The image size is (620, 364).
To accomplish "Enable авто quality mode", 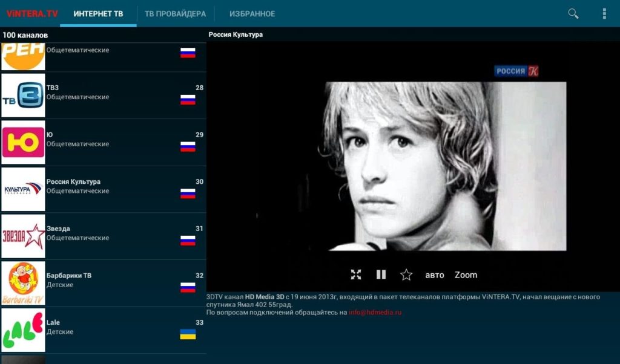I will pyautogui.click(x=434, y=275).
